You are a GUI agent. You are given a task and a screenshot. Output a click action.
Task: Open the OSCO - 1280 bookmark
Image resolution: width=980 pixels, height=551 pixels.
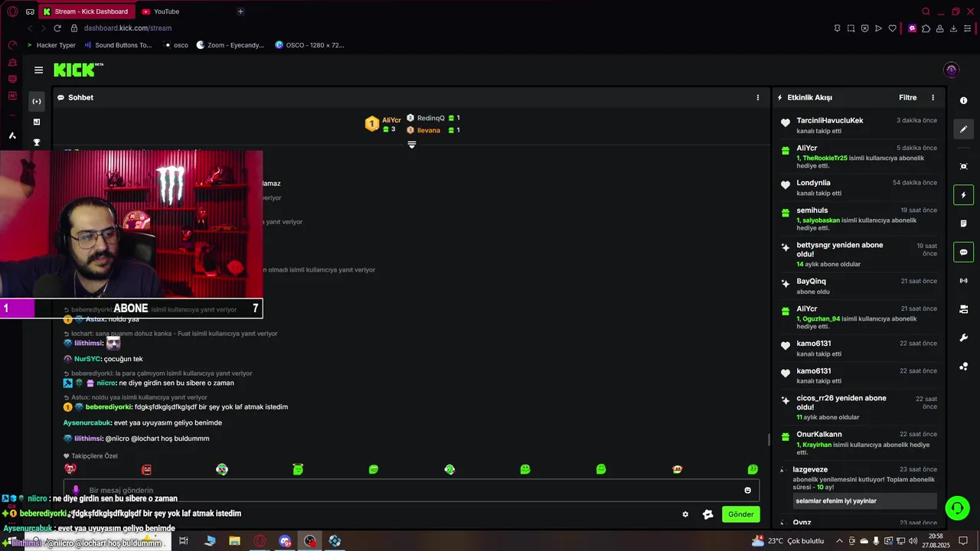pyautogui.click(x=310, y=45)
